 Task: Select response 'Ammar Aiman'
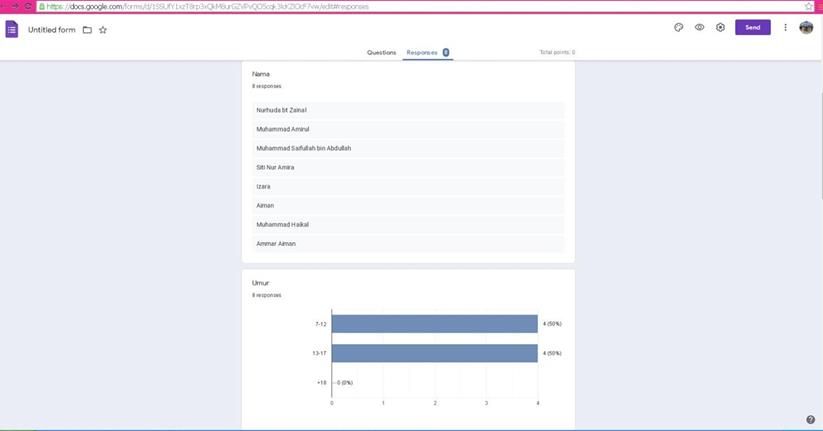tap(408, 244)
